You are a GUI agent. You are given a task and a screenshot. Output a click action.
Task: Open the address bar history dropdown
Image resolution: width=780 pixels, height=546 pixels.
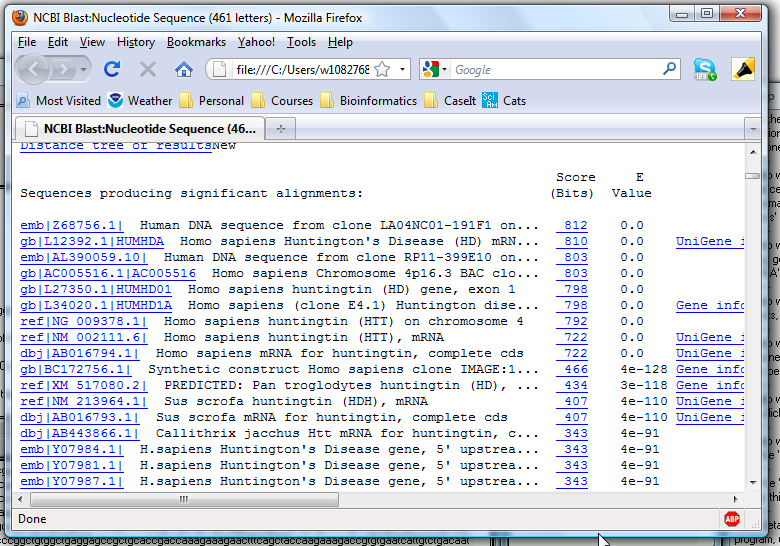click(402, 69)
